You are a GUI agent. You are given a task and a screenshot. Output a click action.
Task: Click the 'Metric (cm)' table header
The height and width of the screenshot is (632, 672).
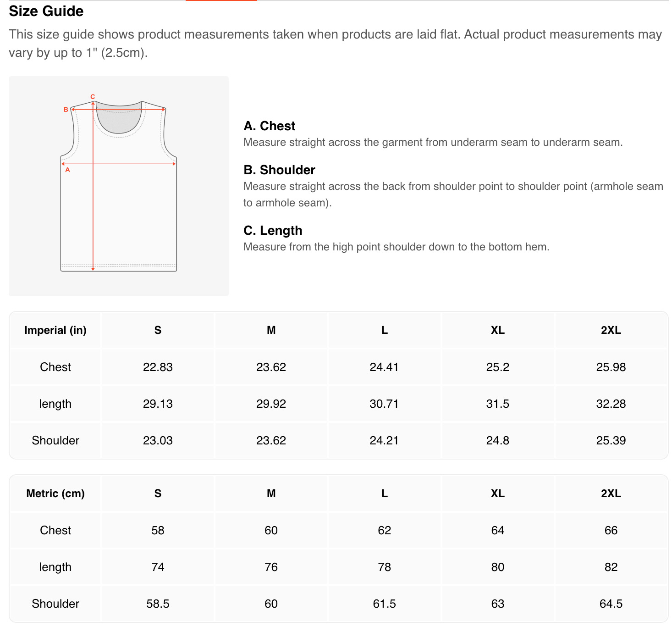point(55,493)
